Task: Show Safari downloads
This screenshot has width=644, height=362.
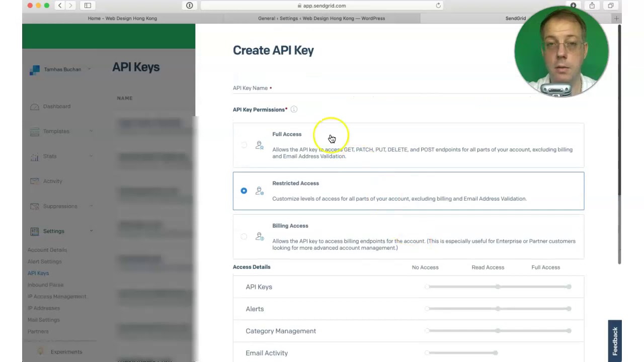Action: click(x=573, y=6)
